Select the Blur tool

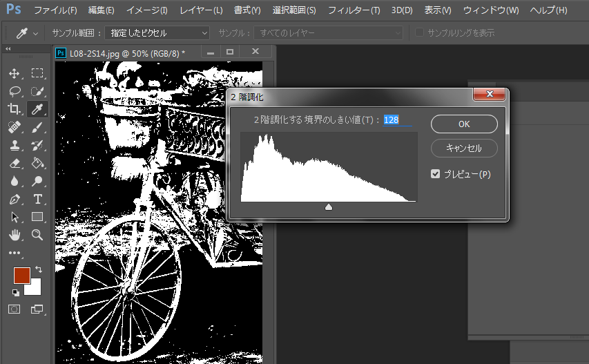15,182
